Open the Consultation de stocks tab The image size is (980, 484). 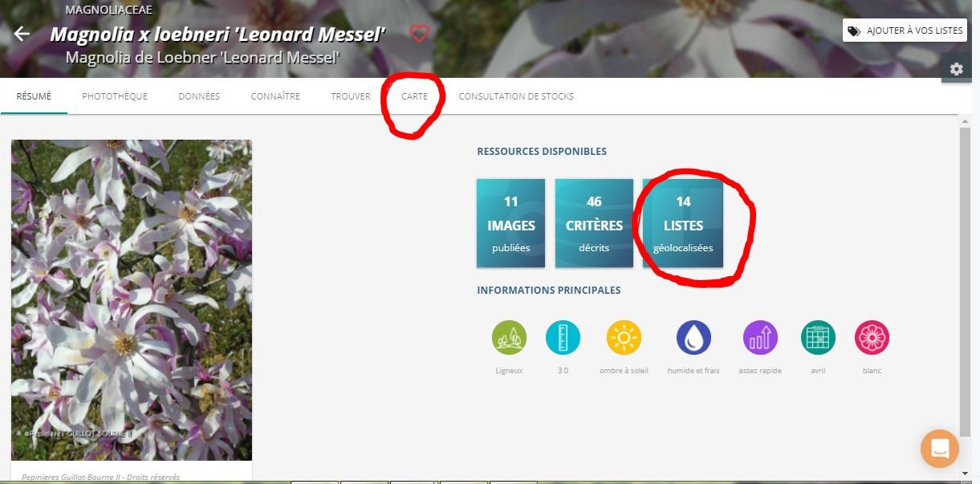coord(516,96)
